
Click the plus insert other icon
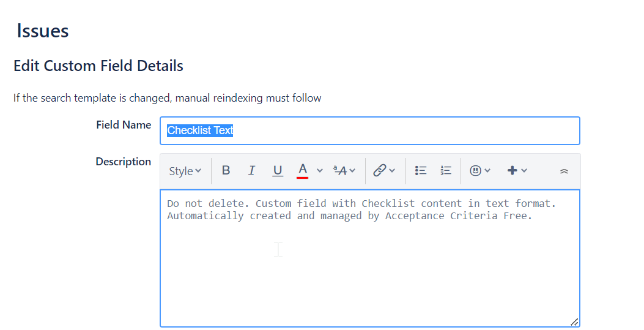[513, 171]
